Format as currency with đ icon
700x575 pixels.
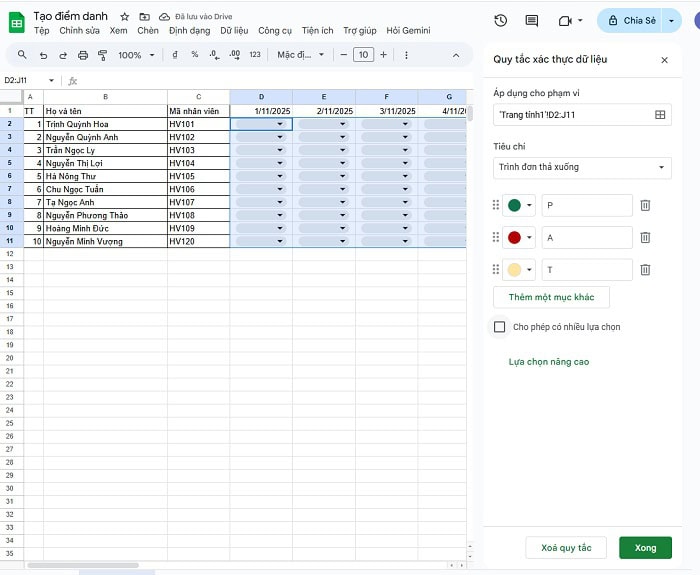coord(175,55)
